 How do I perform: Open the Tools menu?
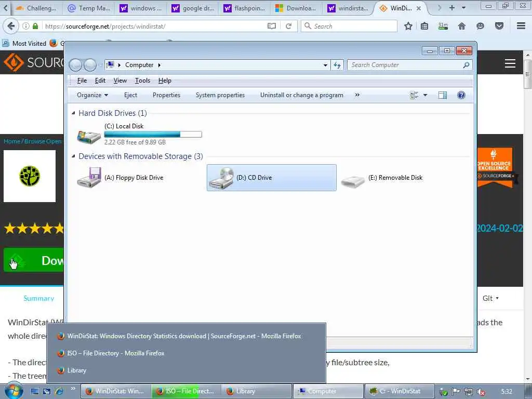click(142, 81)
